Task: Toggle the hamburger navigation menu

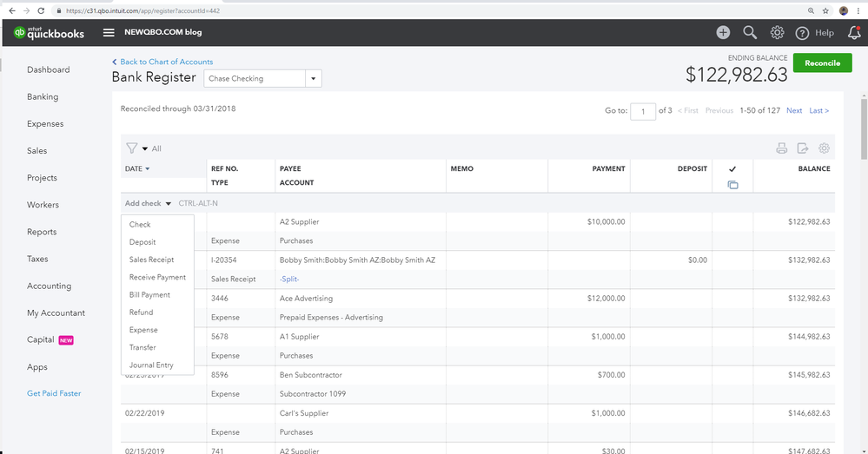Action: (109, 33)
